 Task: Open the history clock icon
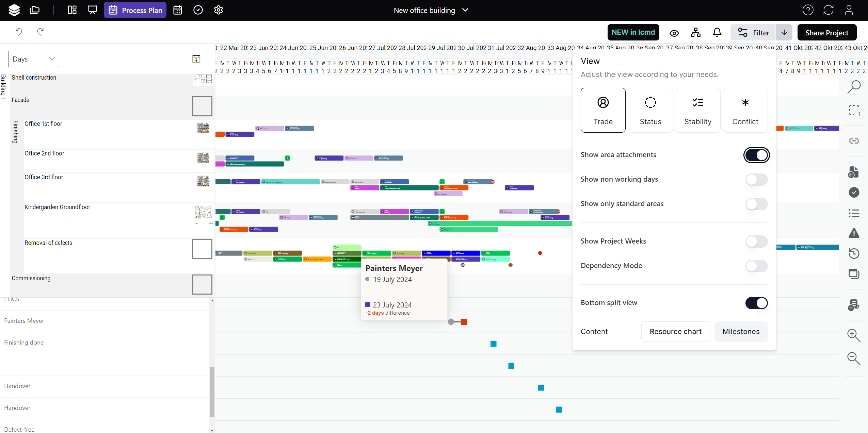coord(854,253)
